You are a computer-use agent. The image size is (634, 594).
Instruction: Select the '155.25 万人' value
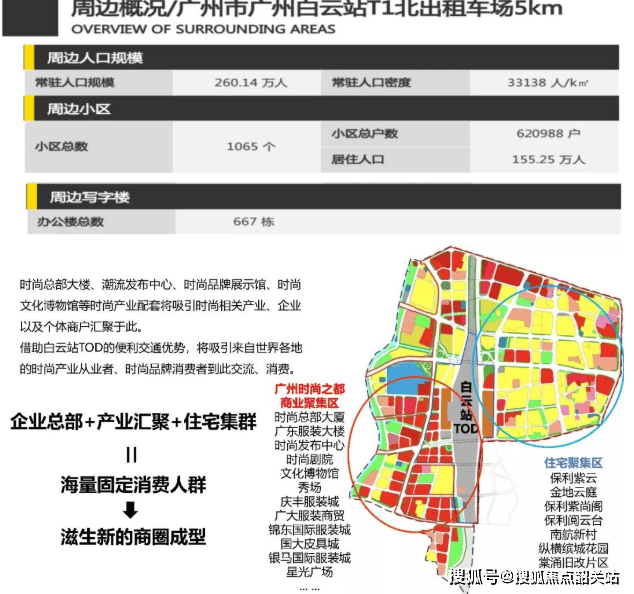(548, 160)
